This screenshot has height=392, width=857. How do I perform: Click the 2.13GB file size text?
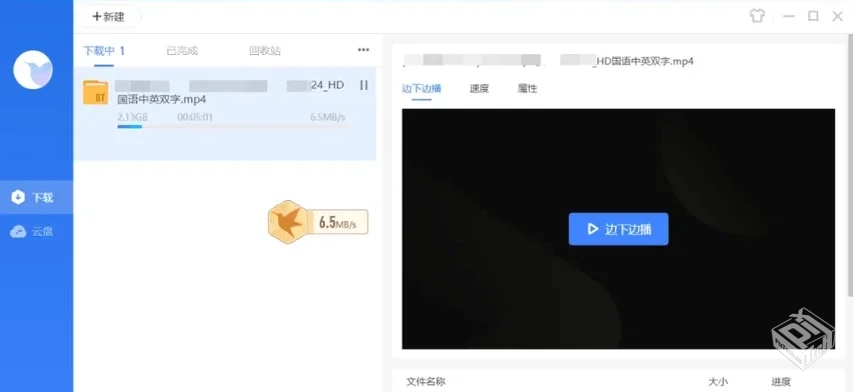132,117
